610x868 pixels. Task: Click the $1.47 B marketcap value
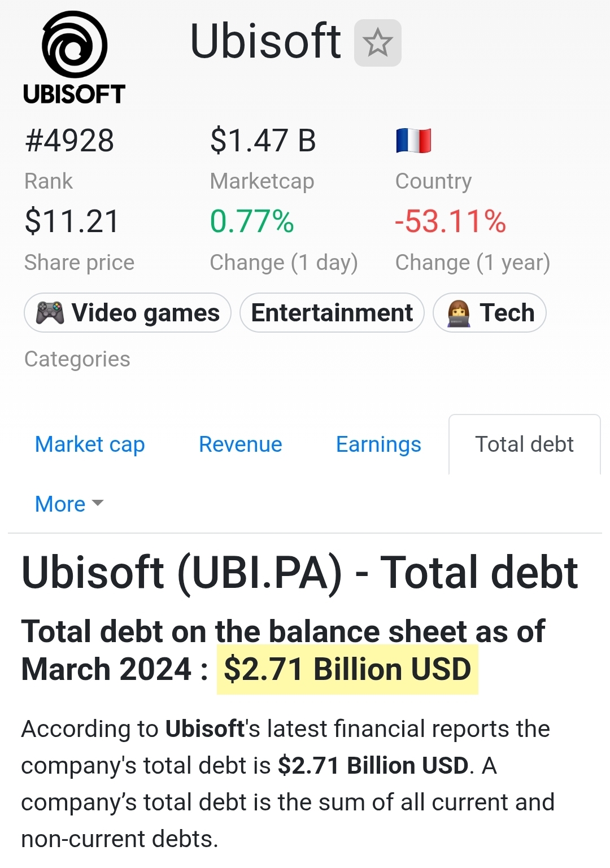(x=263, y=141)
